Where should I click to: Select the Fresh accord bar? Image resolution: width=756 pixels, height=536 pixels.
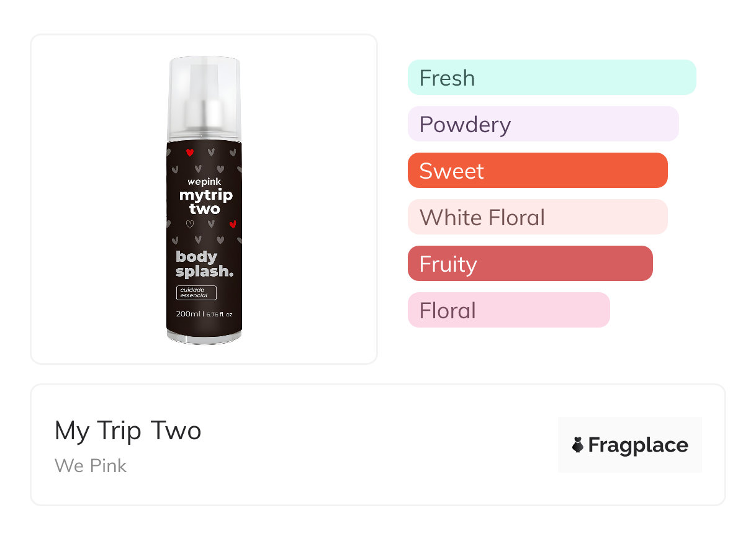pos(551,78)
